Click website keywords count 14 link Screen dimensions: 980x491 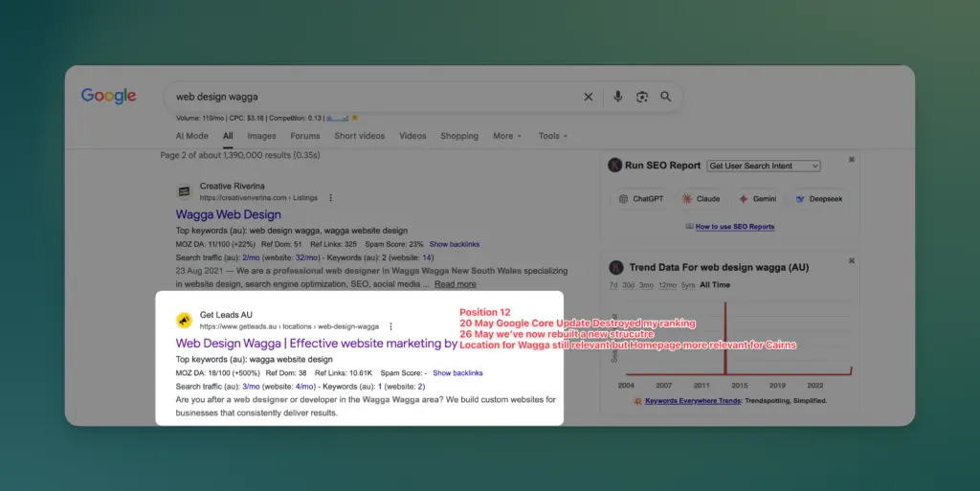(x=427, y=257)
